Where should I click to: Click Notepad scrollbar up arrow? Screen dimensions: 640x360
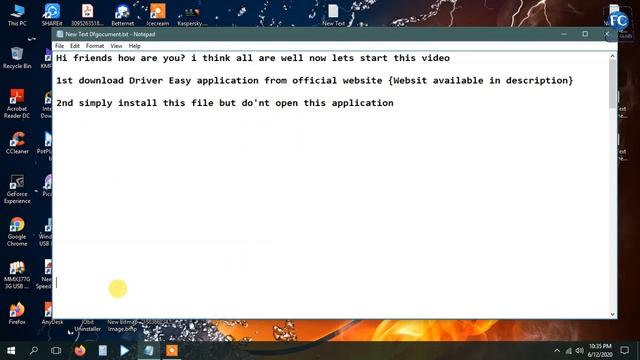pyautogui.click(x=613, y=56)
